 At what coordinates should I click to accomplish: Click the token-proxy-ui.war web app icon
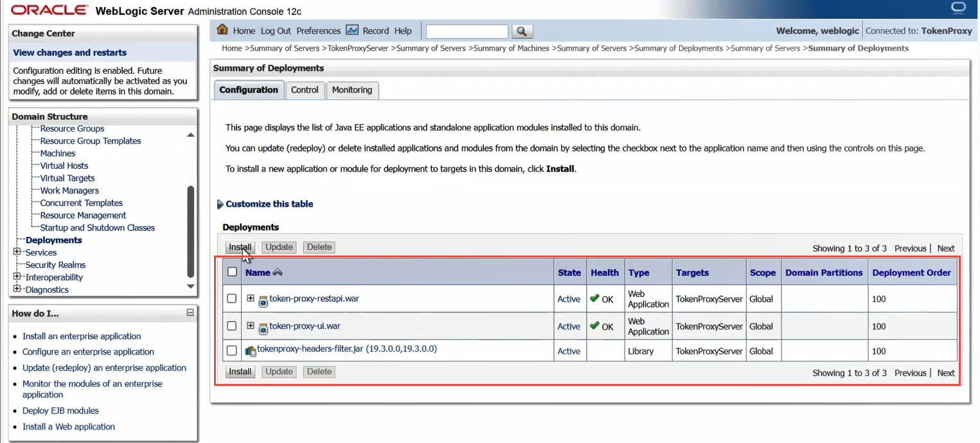click(x=263, y=327)
